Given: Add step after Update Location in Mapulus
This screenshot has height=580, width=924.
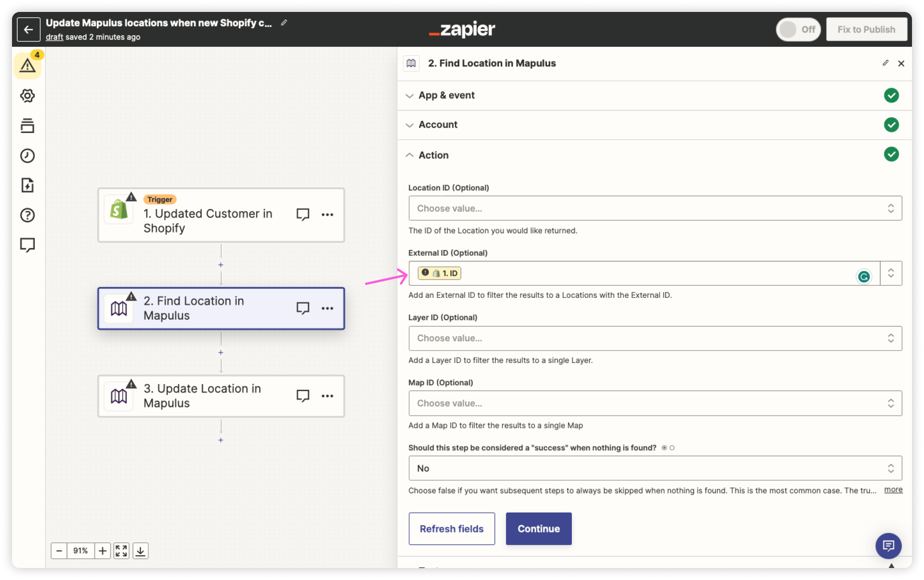Looking at the screenshot, I should pyautogui.click(x=220, y=440).
